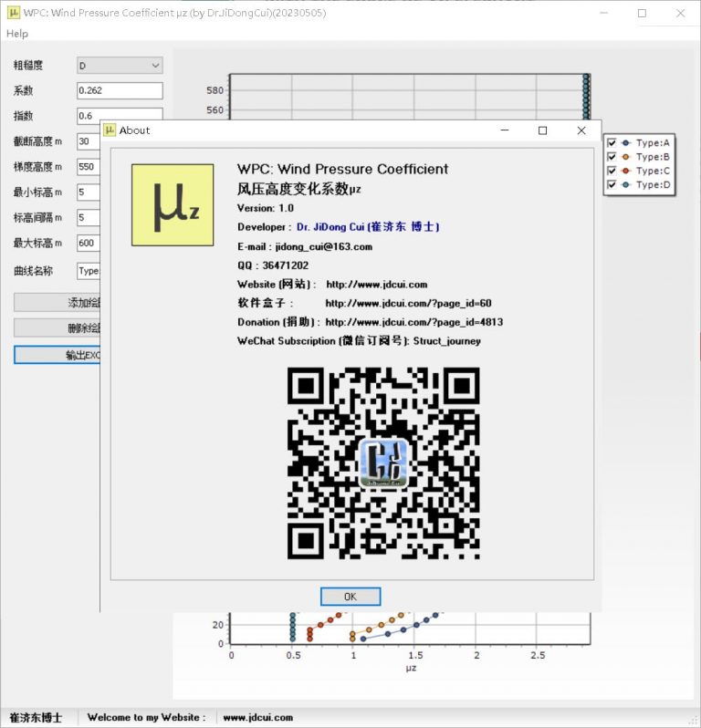
Task: Close the About dialog
Action: point(581,130)
